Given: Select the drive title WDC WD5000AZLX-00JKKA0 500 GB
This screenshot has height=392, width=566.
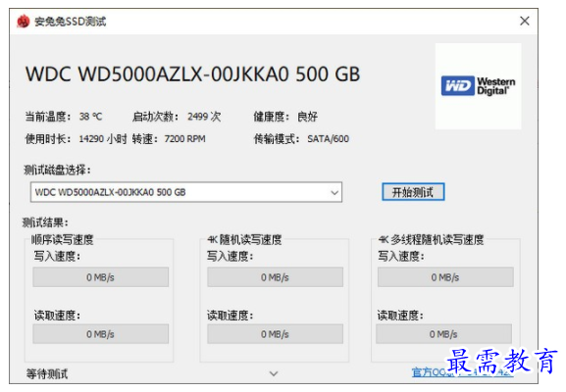Looking at the screenshot, I should (193, 74).
